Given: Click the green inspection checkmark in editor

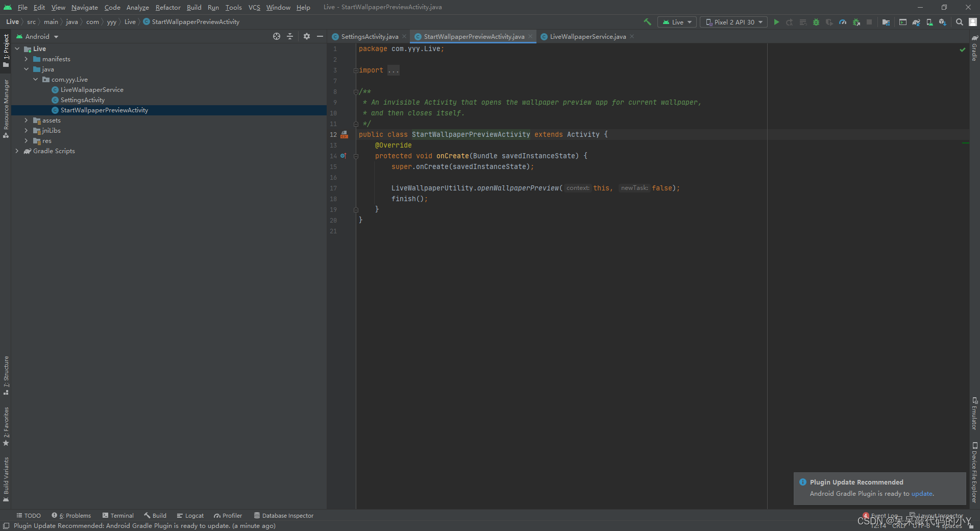Looking at the screenshot, I should click(963, 50).
